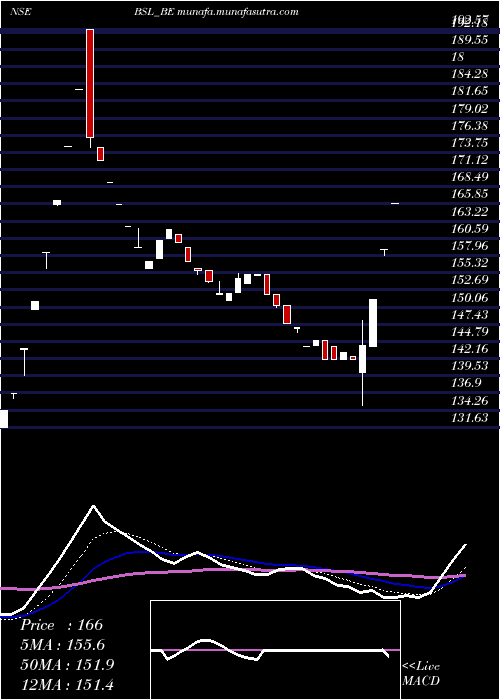Click the large white candlestick body near 147
500x700 pixels.
[x=373, y=323]
